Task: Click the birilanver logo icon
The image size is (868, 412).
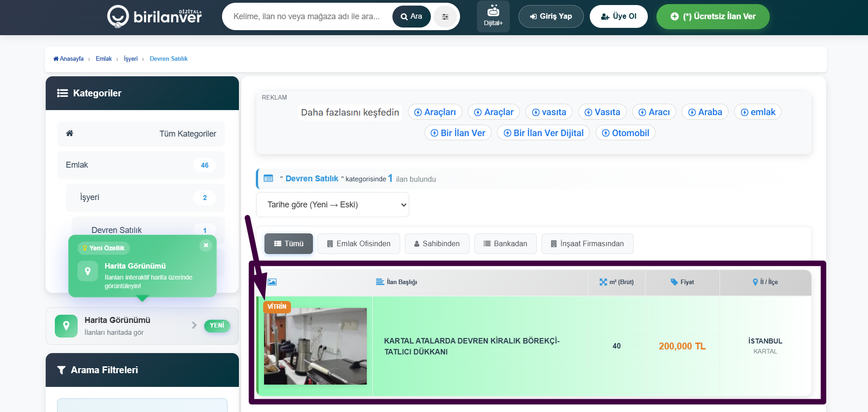Action: click(x=118, y=16)
